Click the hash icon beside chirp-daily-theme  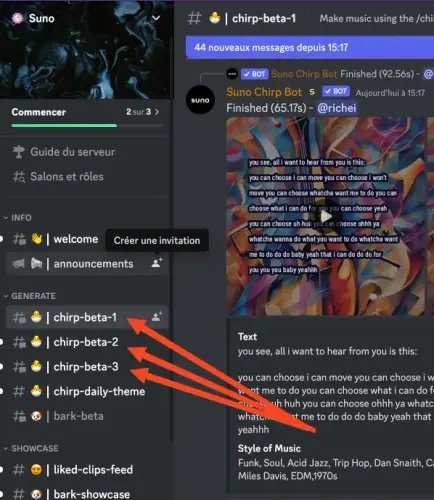[19, 391]
